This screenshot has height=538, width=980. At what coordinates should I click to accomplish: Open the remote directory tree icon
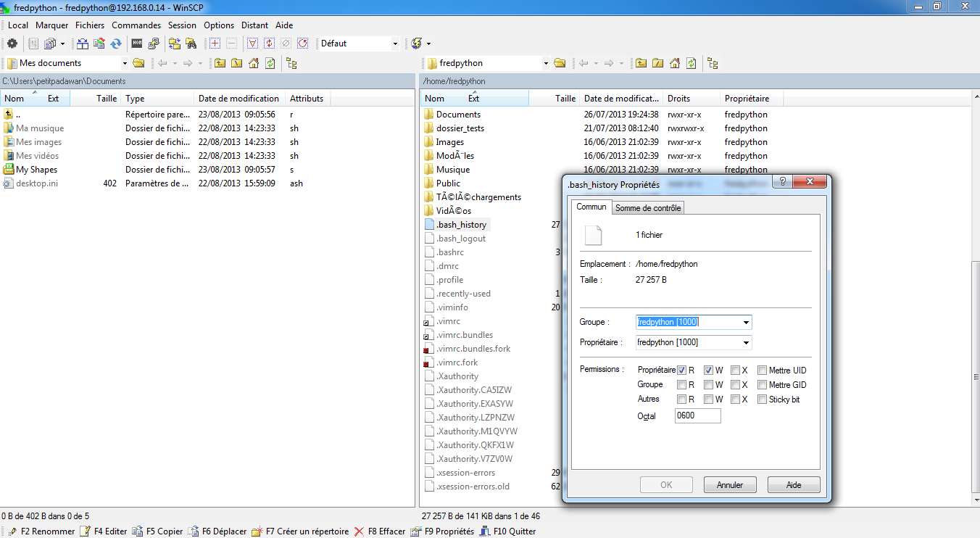[x=712, y=62]
